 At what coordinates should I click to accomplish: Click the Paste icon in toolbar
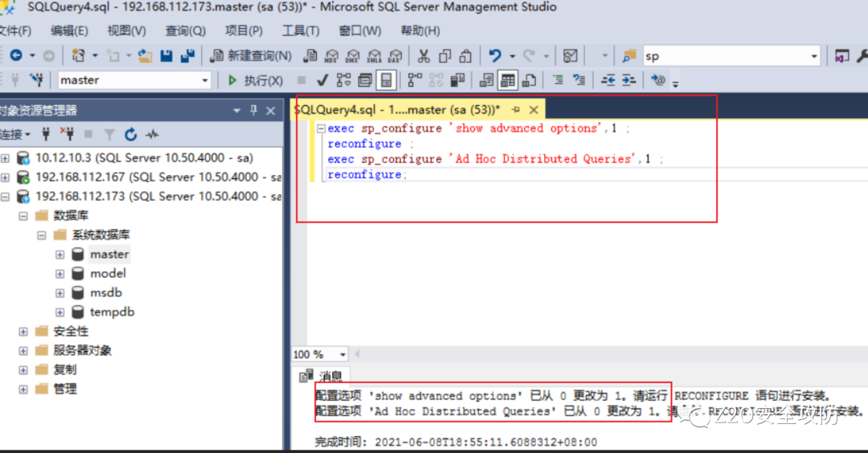tap(465, 55)
